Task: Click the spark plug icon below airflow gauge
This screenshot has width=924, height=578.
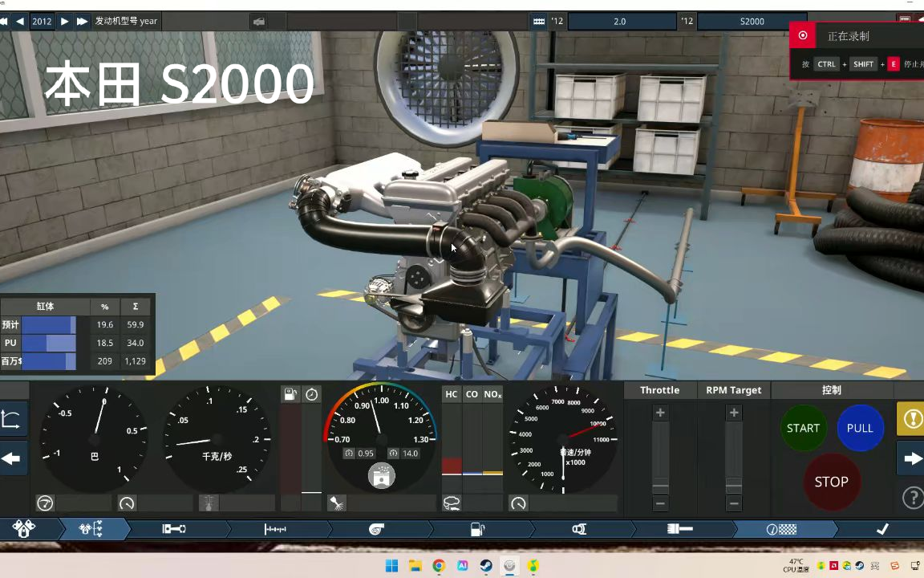Action: pyautogui.click(x=209, y=503)
